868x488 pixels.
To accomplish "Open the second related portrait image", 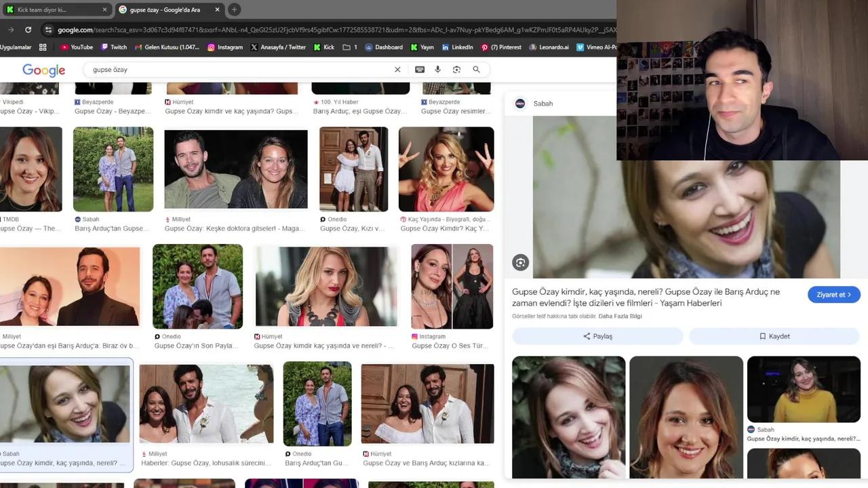I will click(686, 418).
